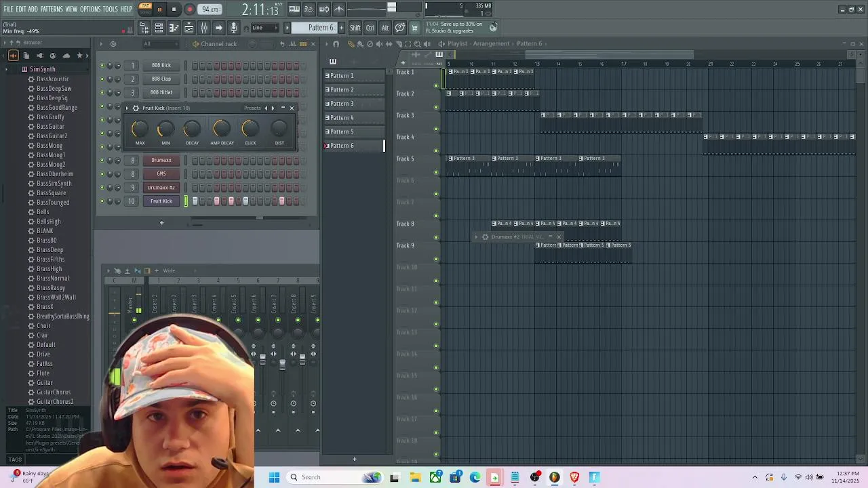Click the right-arrow toolbar icon next to mixer icon
Image resolution: width=868 pixels, height=488 pixels.
click(x=218, y=28)
